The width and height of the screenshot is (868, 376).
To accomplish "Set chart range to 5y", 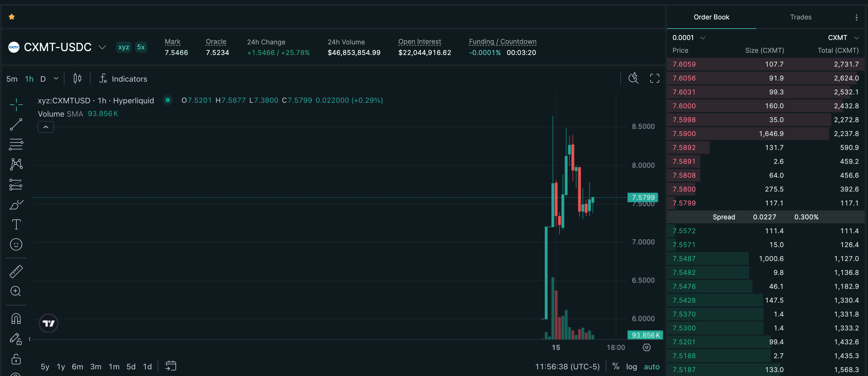I will click(x=45, y=367).
